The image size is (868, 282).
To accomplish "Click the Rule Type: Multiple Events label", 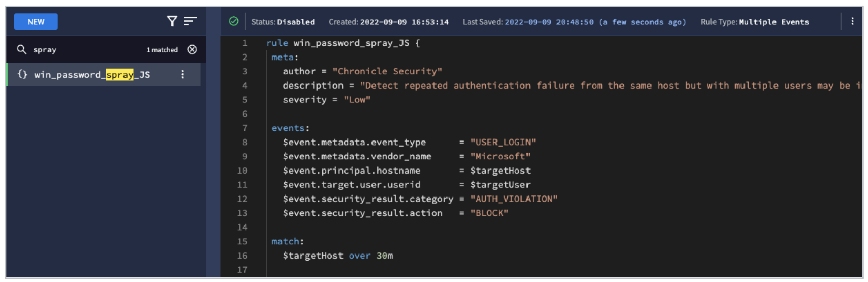I will click(755, 22).
